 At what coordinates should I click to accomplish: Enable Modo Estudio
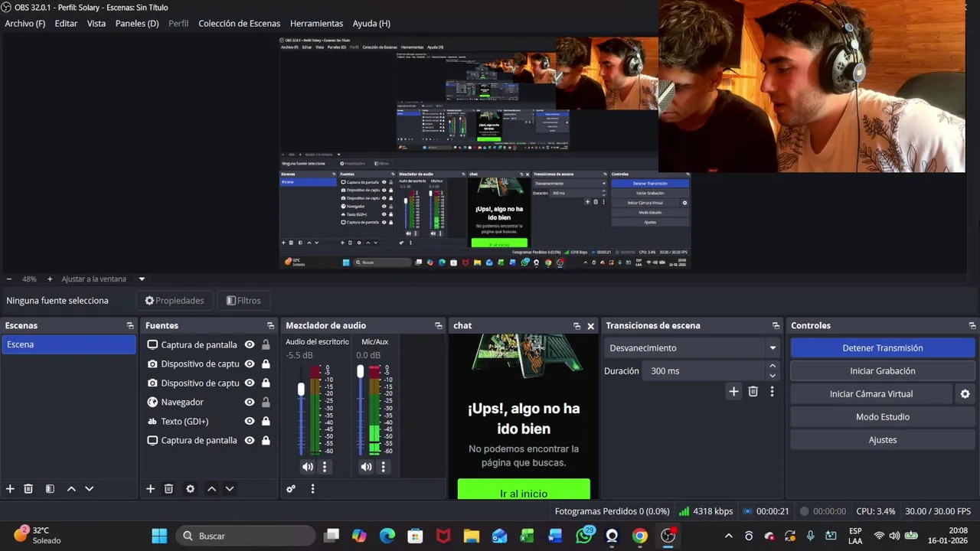(x=882, y=417)
